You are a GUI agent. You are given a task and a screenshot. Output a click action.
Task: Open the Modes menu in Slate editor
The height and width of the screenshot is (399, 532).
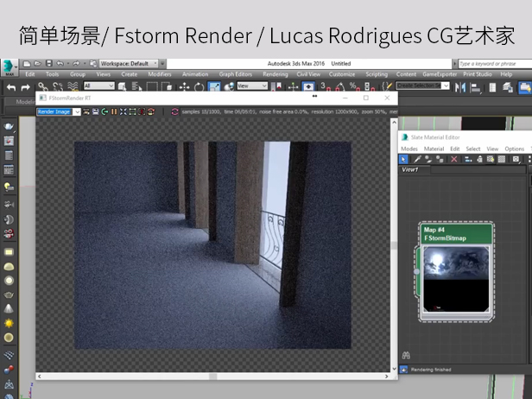(x=408, y=149)
